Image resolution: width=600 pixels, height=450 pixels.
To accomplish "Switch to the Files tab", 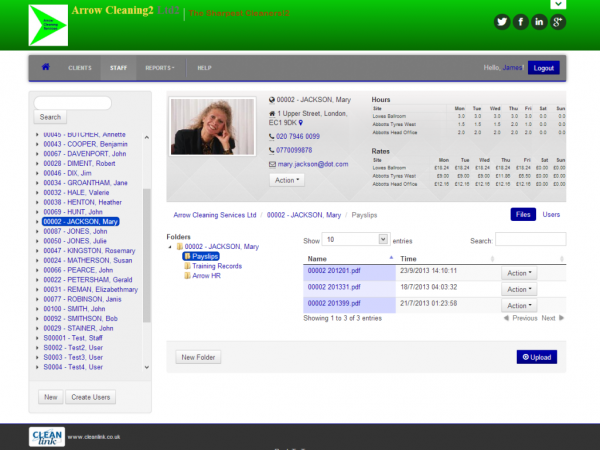I will 523,214.
